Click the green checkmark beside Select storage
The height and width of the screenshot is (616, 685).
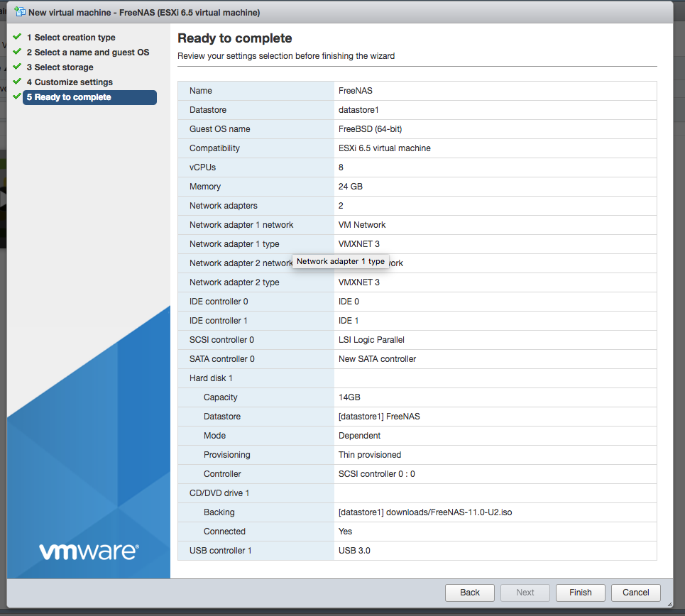click(17, 67)
